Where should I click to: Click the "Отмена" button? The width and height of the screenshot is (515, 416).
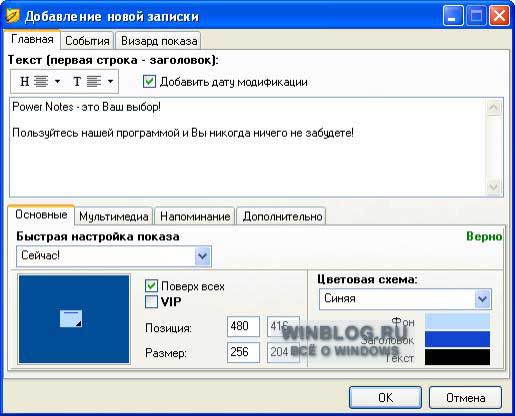tap(465, 397)
